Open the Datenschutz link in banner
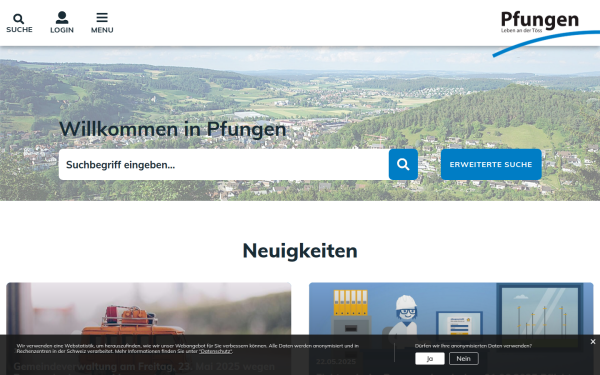 click(215, 351)
